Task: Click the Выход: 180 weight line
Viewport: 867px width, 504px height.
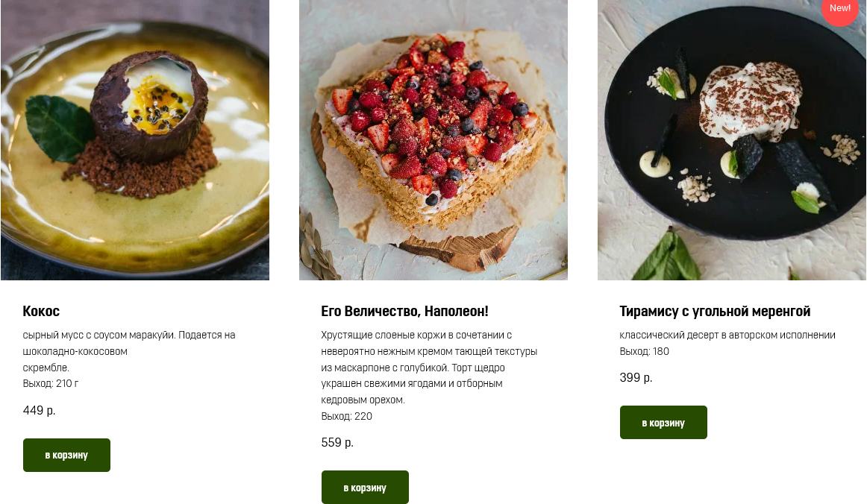Action: [x=644, y=351]
